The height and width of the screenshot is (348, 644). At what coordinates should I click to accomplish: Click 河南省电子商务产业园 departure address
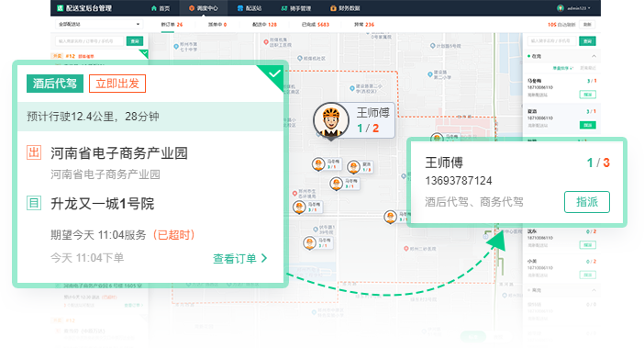click(119, 153)
